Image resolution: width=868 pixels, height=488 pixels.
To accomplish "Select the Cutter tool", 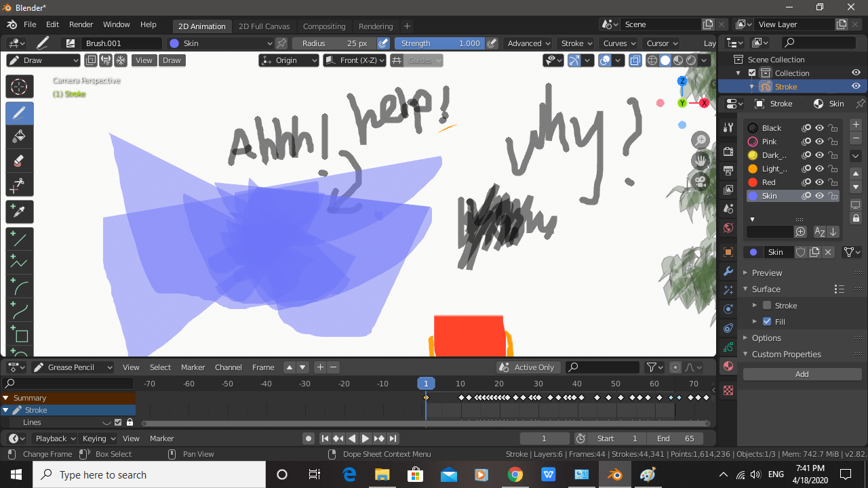I will (x=19, y=184).
